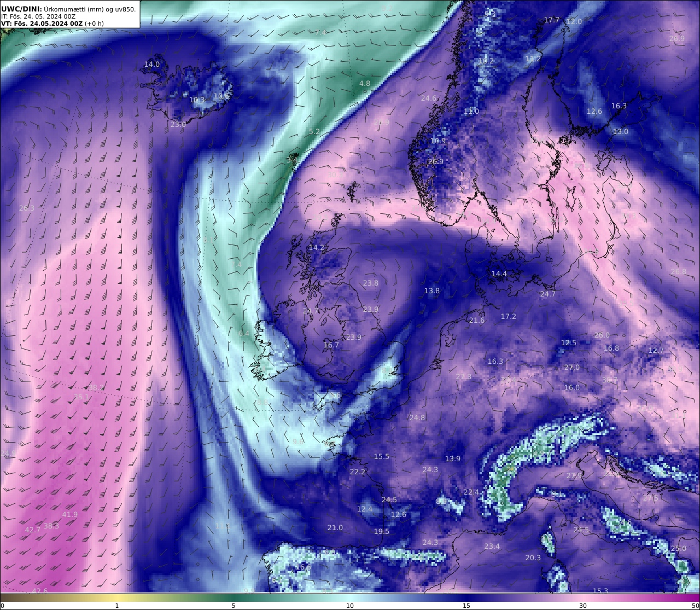Click the 24.6 value off Norway
The image size is (700, 610).
click(x=429, y=98)
